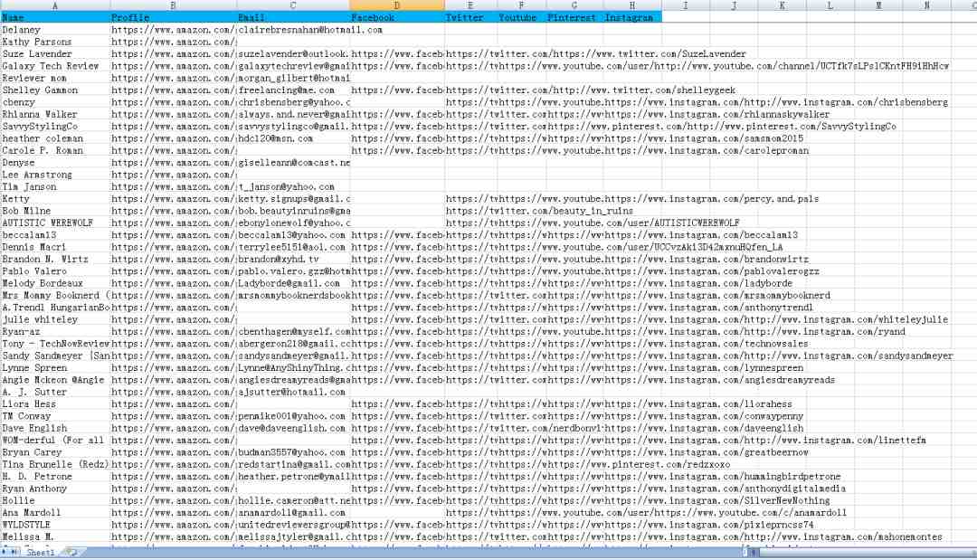This screenshot has width=977, height=560.
Task: Click the anamardoll@gmail.com email cell
Action: [x=293, y=513]
